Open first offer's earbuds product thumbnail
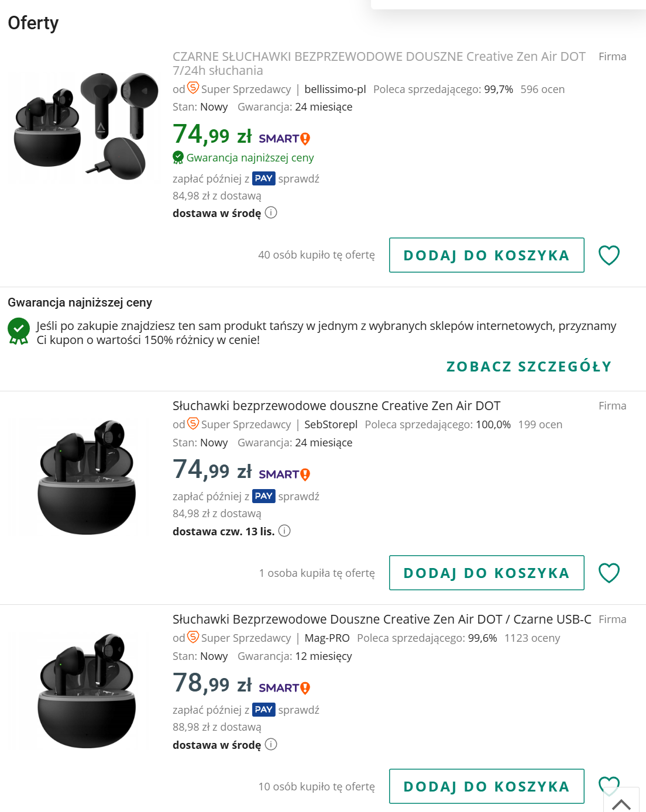Viewport: 646px width, 812px height. (x=86, y=126)
